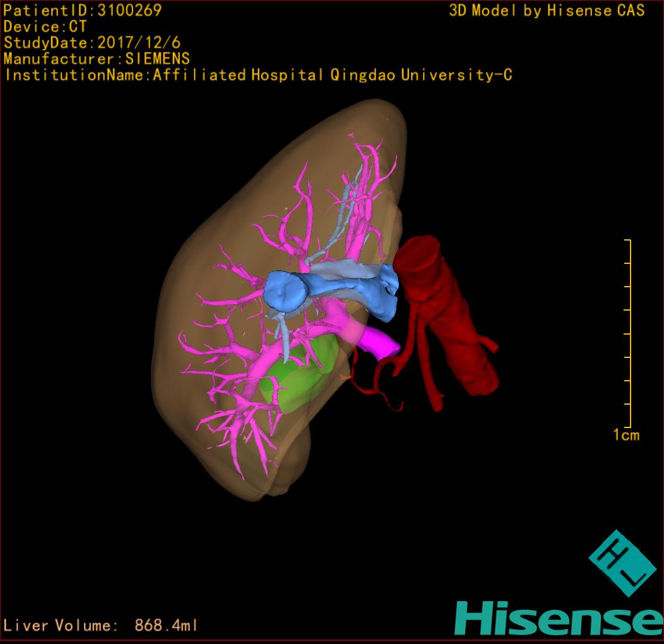Click the thick magenta portal vein trunk
The image size is (664, 644).
tap(379, 342)
